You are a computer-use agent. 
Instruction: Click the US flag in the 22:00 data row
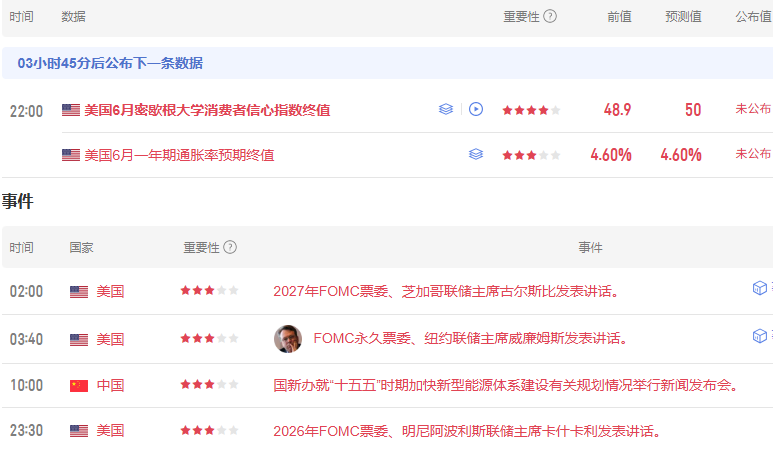click(71, 110)
